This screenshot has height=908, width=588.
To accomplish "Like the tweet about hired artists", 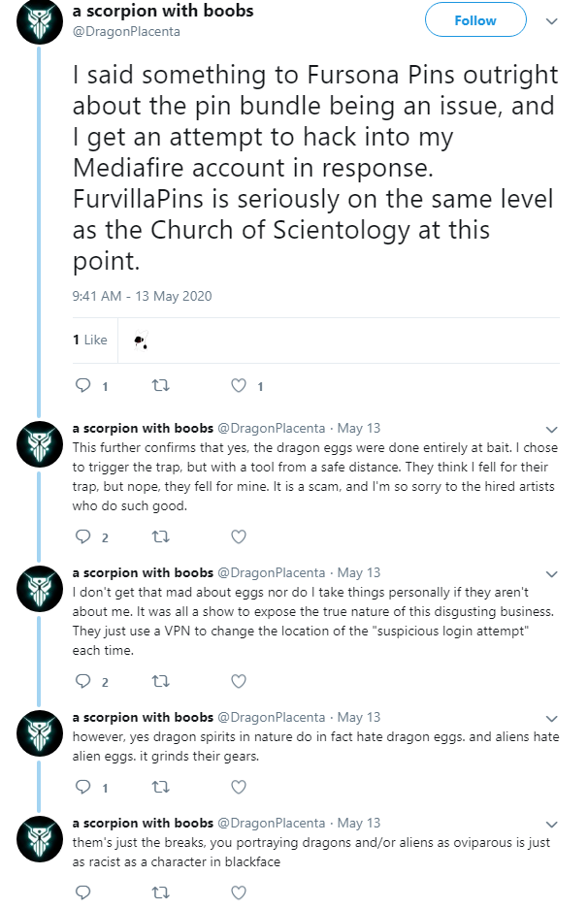I will 238,536.
